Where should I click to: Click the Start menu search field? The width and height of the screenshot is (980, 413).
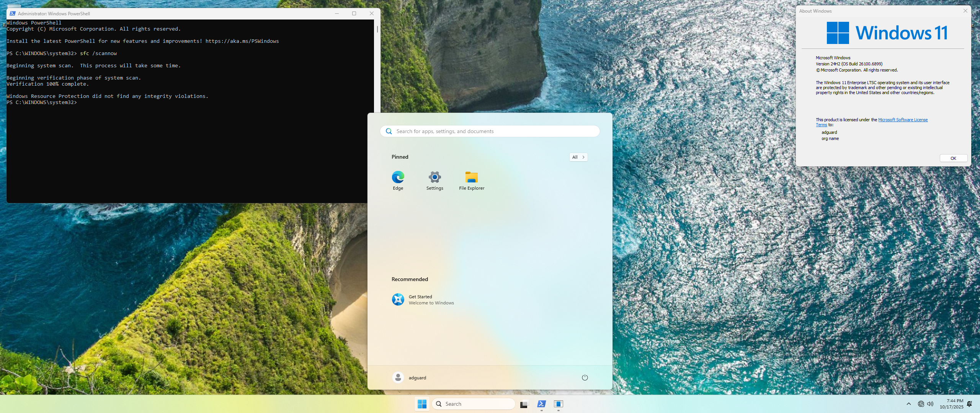[x=490, y=131]
